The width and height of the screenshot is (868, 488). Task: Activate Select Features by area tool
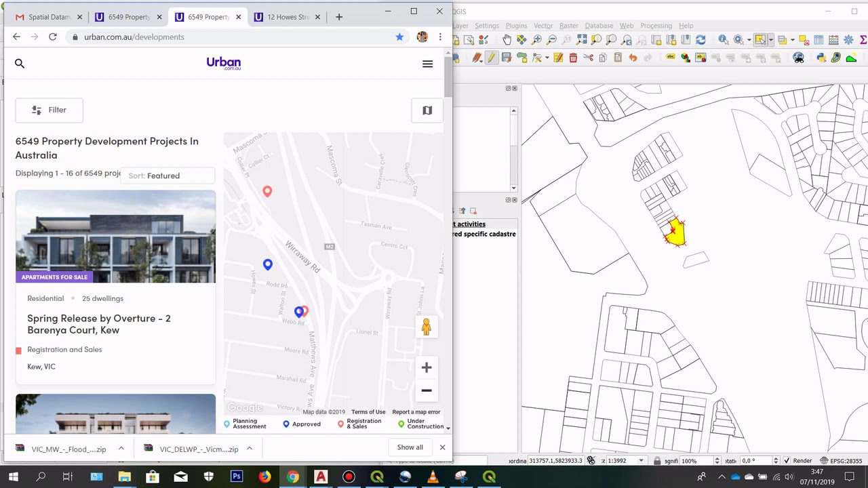[x=760, y=40]
